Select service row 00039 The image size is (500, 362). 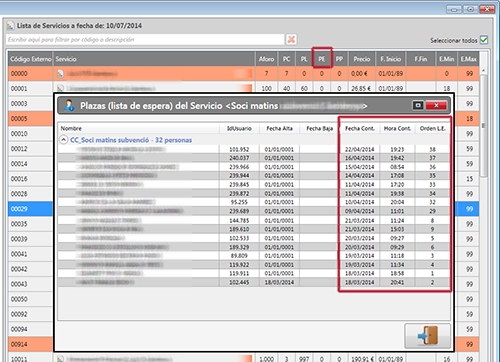coord(30,239)
